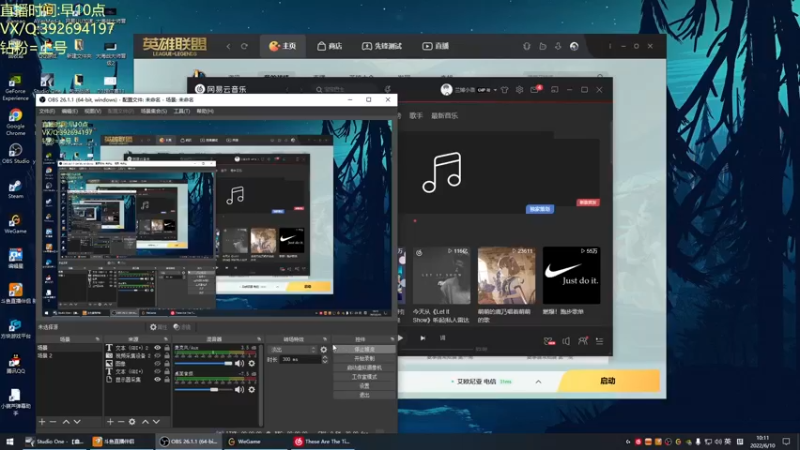The height and width of the screenshot is (450, 800).
Task: Mute the 麦克风/Aux audio channel
Action: (239, 363)
